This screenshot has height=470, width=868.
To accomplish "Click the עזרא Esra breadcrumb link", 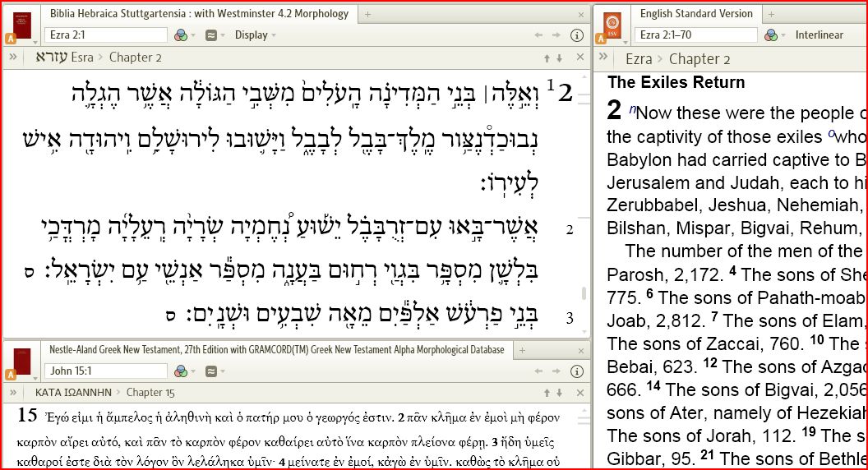I will 65,57.
